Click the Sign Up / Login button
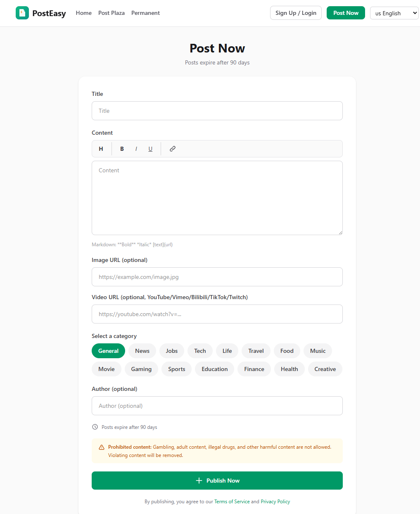420x514 pixels. (296, 13)
